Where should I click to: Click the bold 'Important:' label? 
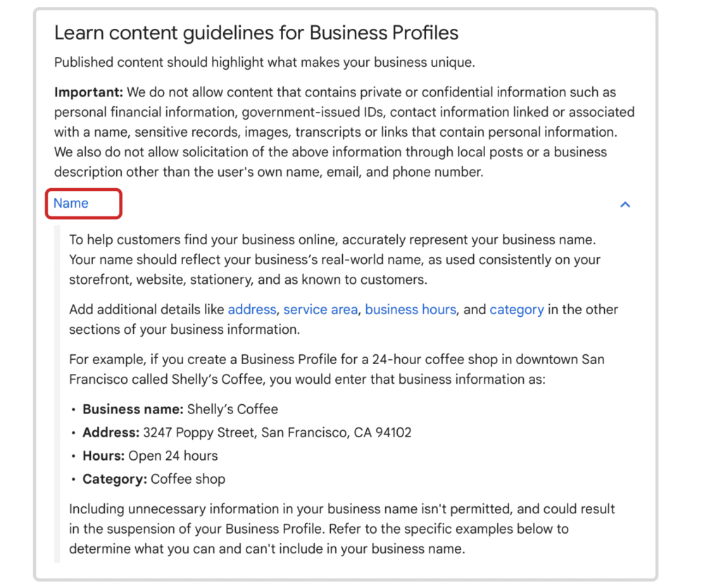pos(88,92)
